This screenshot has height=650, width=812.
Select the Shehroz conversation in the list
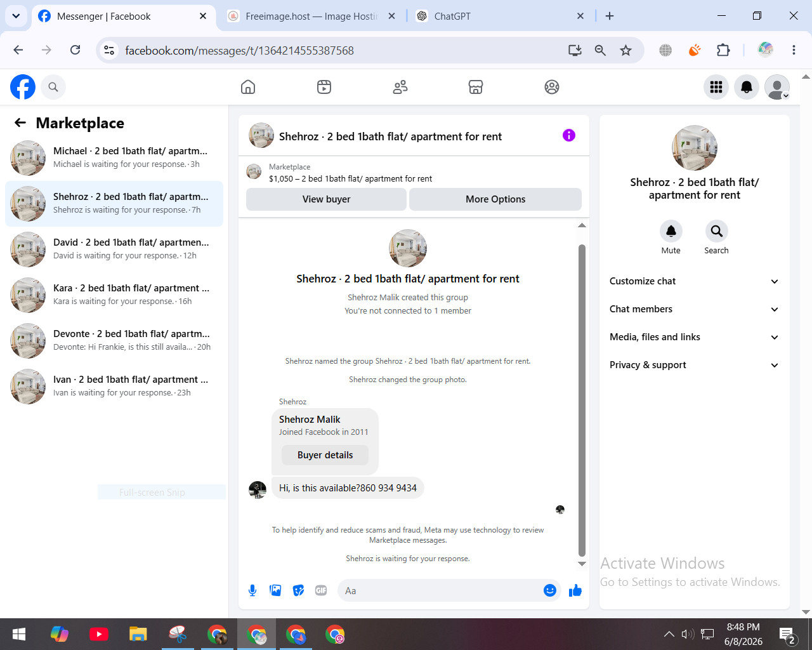(x=114, y=204)
